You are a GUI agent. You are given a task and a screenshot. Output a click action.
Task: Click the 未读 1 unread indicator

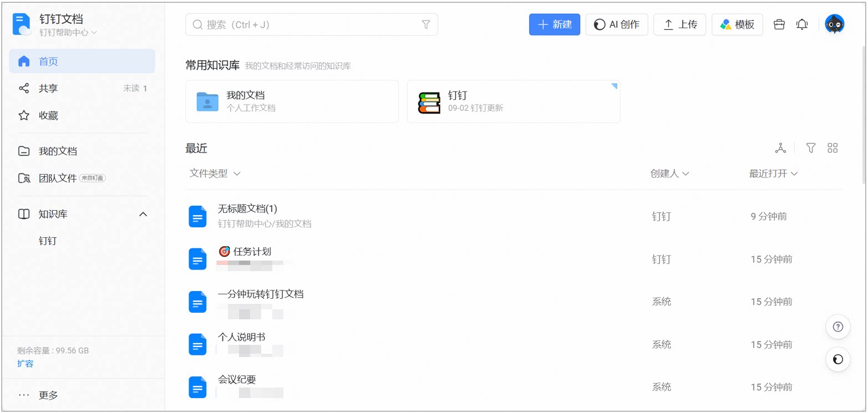coord(135,88)
